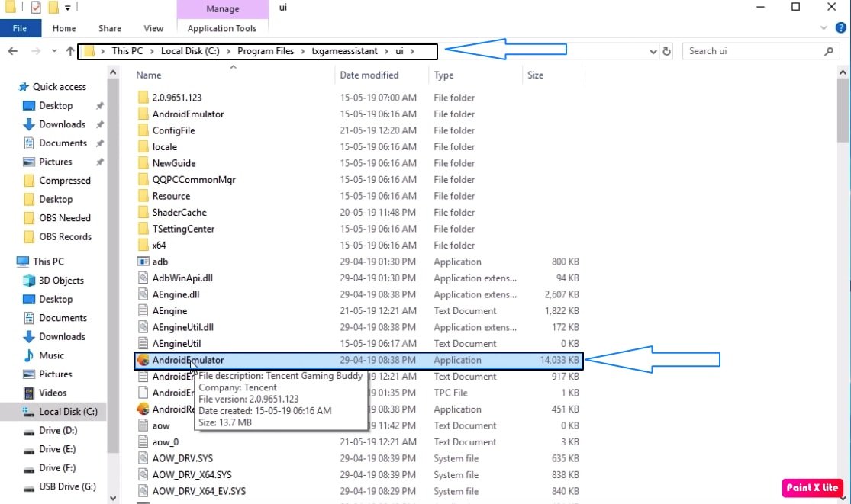Click Program Files breadcrumb
Image resolution: width=851 pixels, height=504 pixels.
tap(266, 51)
